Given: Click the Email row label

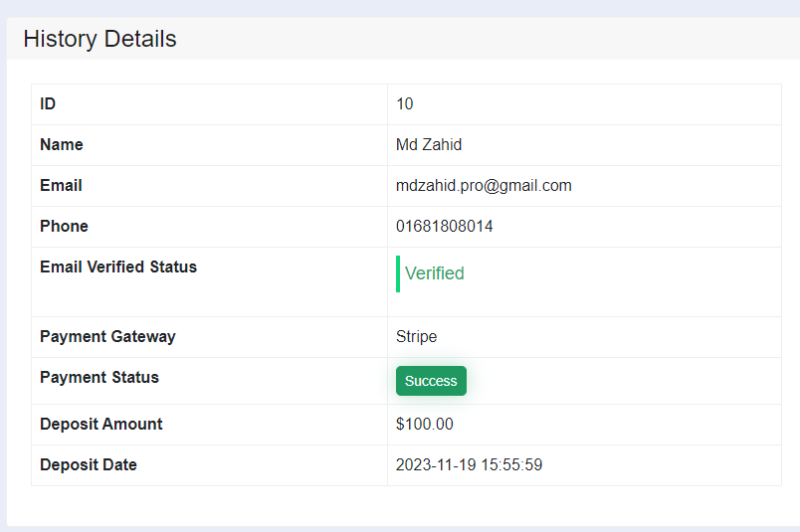Looking at the screenshot, I should pyautogui.click(x=61, y=185).
